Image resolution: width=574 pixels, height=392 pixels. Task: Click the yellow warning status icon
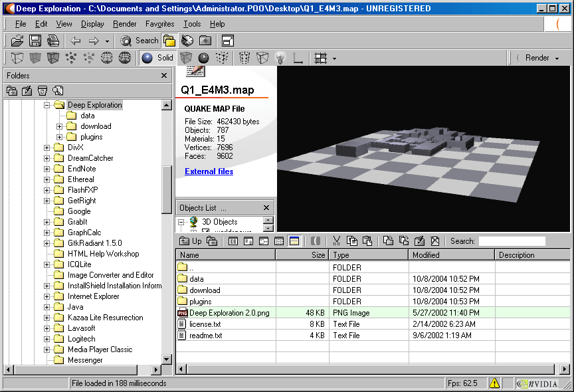pyautogui.click(x=494, y=383)
